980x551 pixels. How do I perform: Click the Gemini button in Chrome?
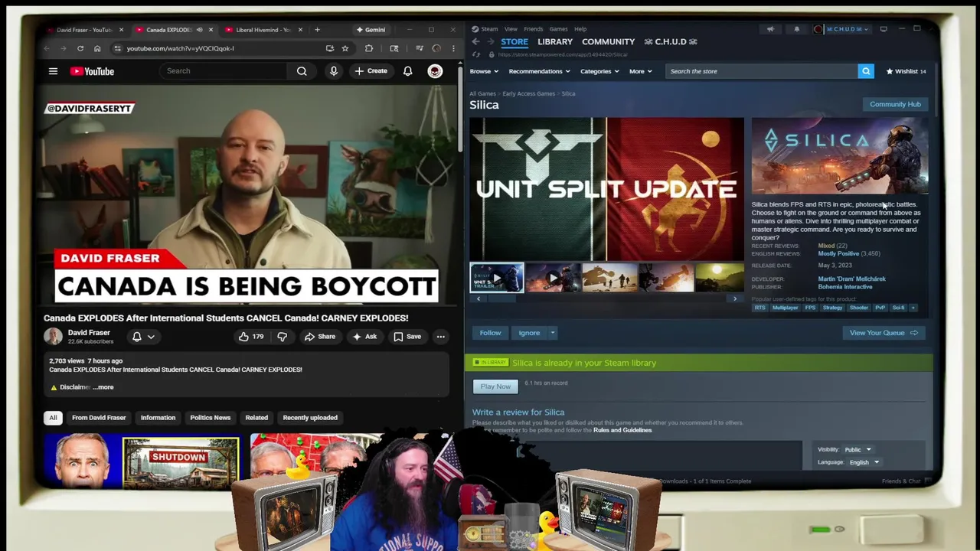point(371,30)
